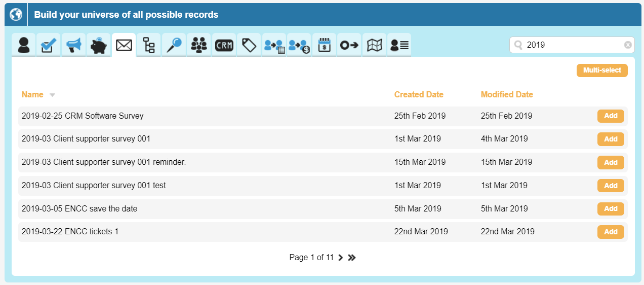Click the folded map icon
The height and width of the screenshot is (285, 644).
(374, 45)
